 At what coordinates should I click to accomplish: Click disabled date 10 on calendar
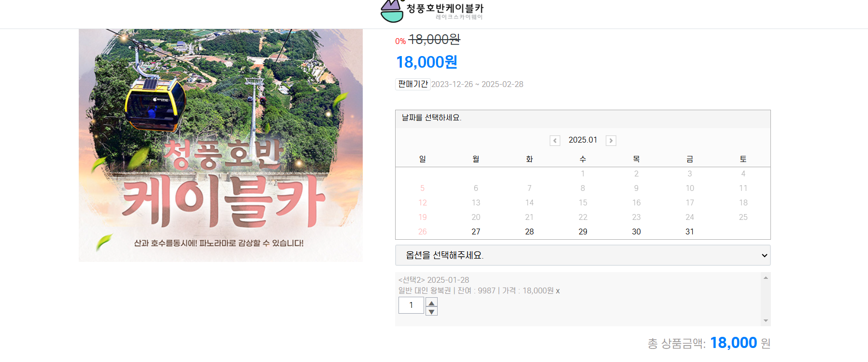click(x=690, y=188)
